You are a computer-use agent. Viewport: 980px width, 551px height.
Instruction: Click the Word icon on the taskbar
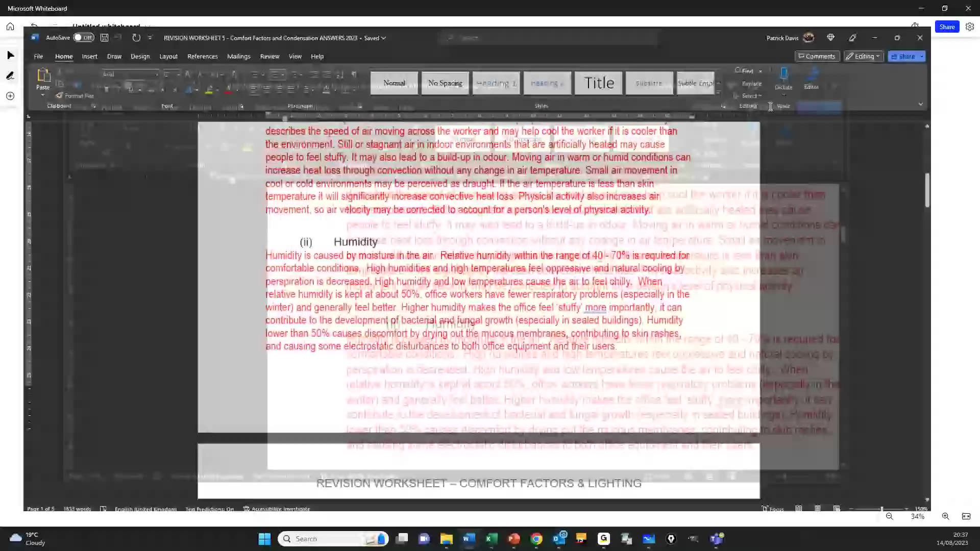469,538
